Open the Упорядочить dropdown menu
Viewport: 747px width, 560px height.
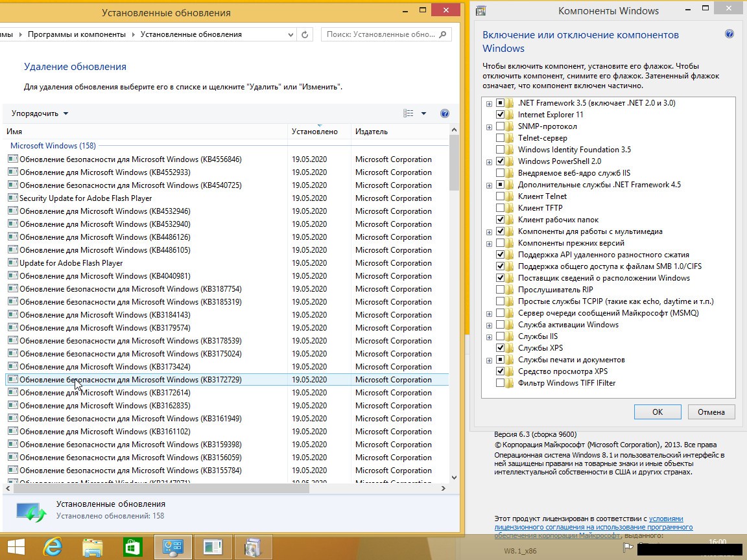pyautogui.click(x=40, y=113)
